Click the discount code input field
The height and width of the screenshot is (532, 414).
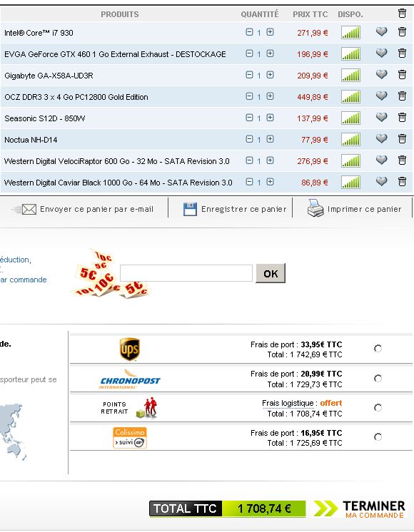(186, 273)
